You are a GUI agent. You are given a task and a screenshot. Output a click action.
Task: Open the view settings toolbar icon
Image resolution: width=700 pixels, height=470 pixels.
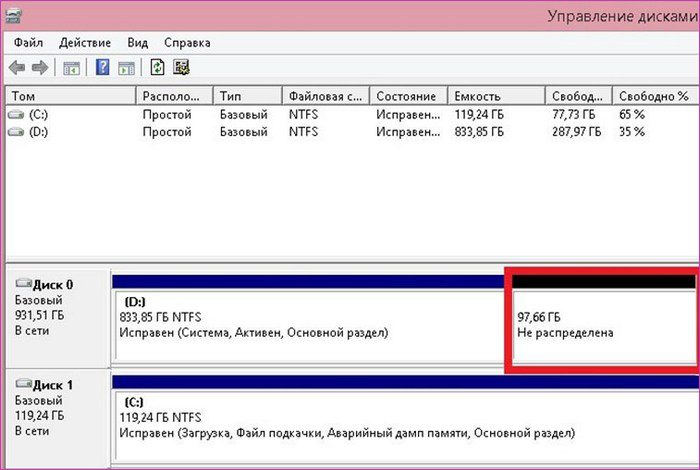tap(181, 67)
